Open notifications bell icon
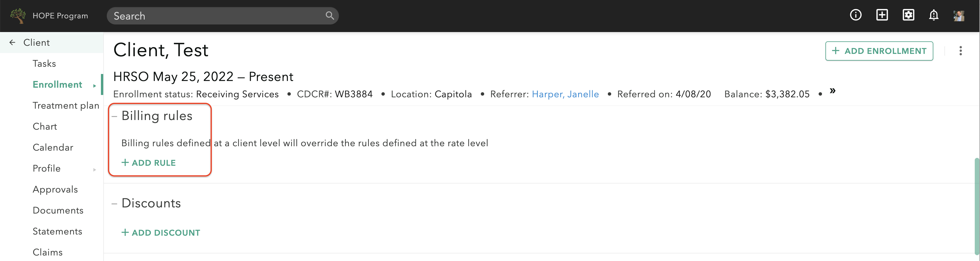The height and width of the screenshot is (261, 980). coord(934,15)
